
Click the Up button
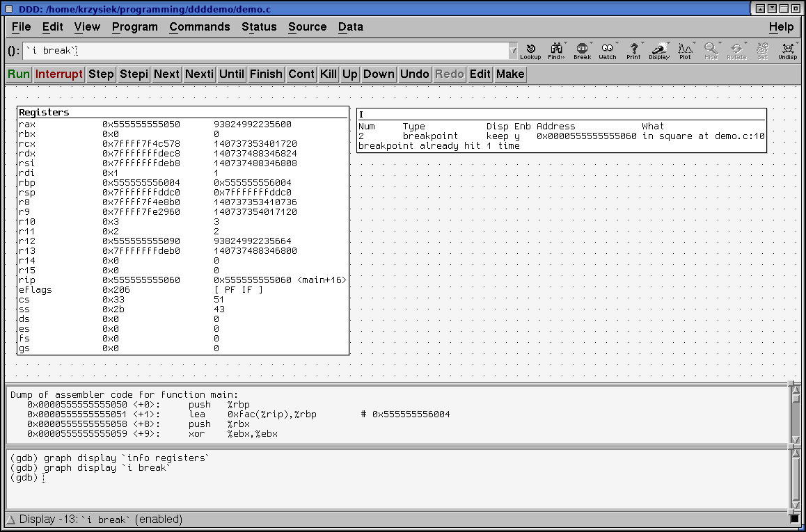(350, 74)
